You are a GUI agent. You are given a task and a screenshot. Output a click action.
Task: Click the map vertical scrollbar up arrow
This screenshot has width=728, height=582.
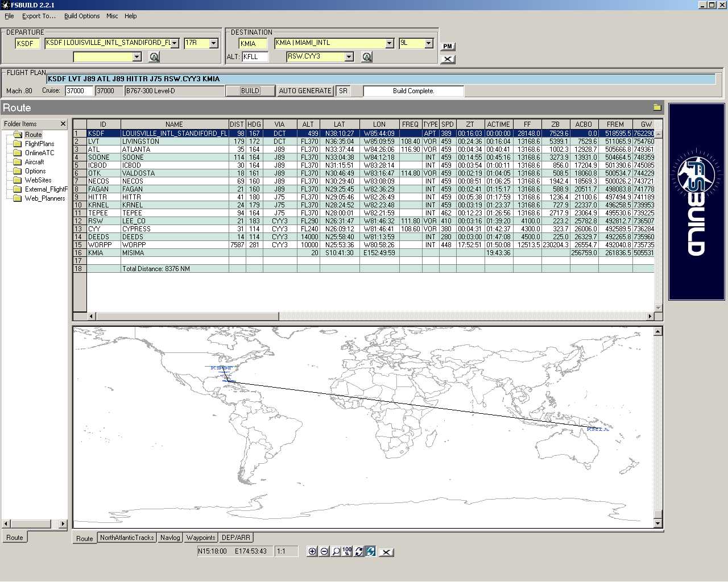pos(658,331)
